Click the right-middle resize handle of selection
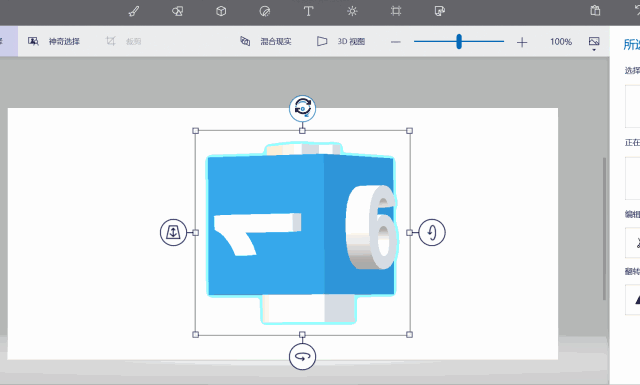Image resolution: width=640 pixels, height=385 pixels. tap(409, 232)
